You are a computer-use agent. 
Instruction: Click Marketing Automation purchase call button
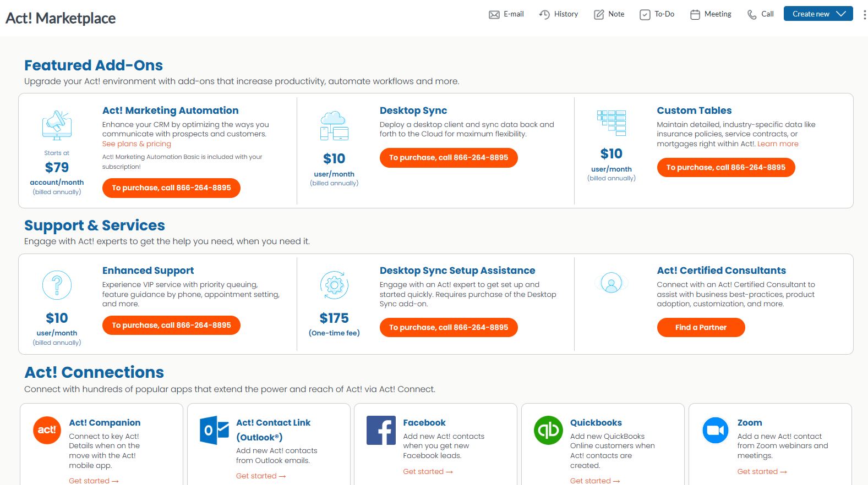pos(171,188)
